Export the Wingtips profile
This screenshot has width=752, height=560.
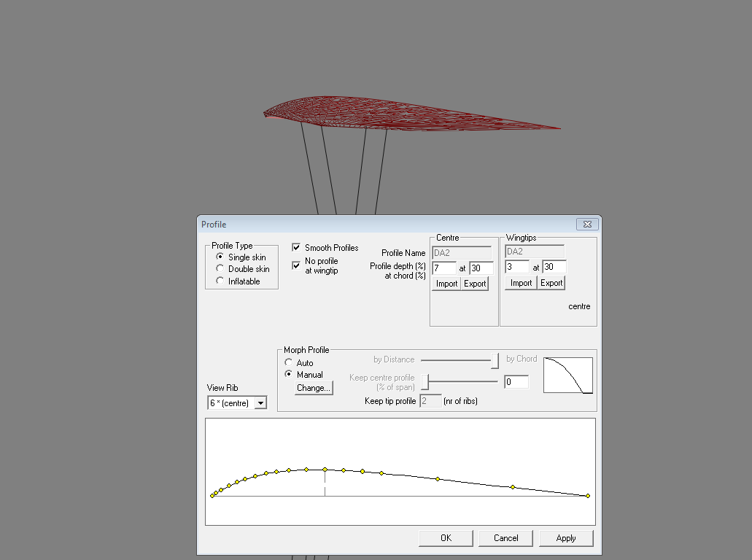(551, 283)
